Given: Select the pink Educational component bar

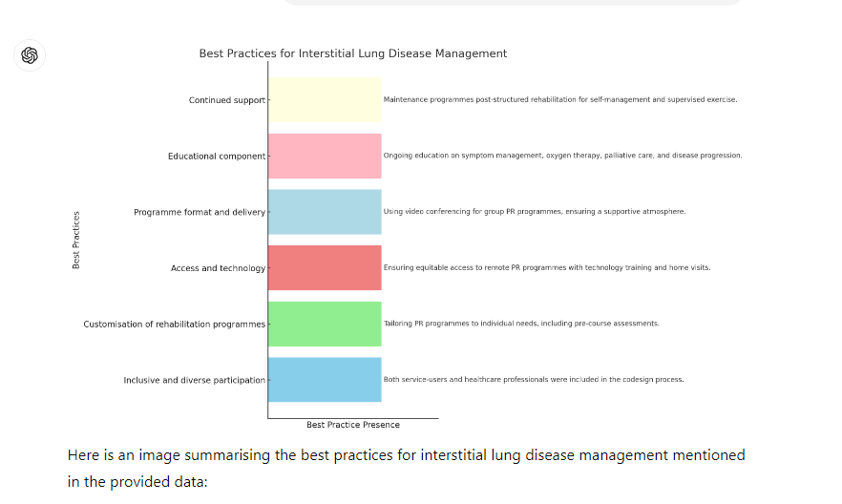Looking at the screenshot, I should (x=325, y=156).
